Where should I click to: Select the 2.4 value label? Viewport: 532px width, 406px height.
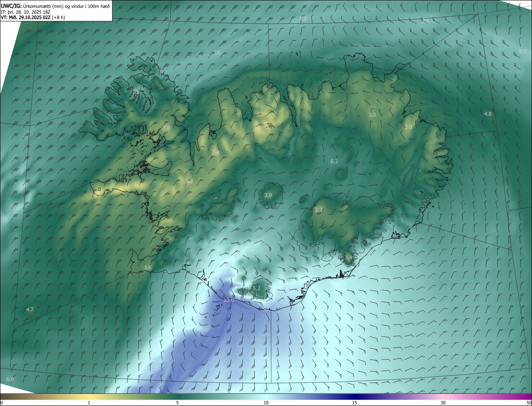click(x=215, y=153)
